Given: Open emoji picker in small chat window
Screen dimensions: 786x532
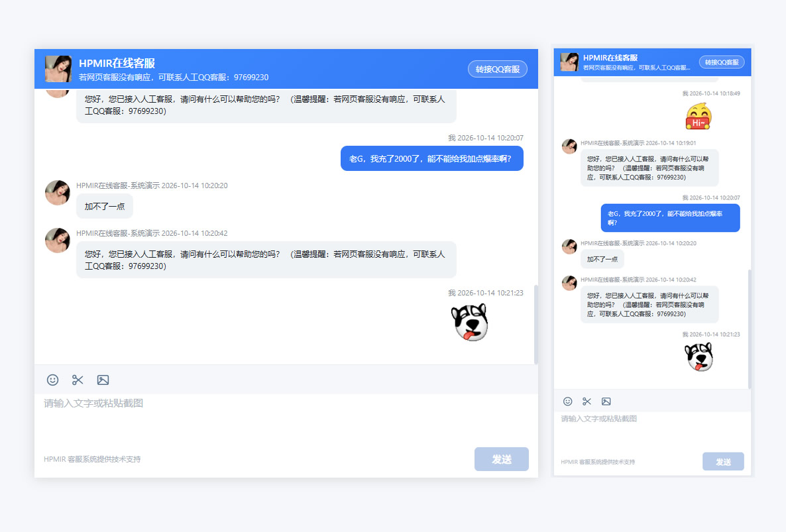Looking at the screenshot, I should (567, 401).
